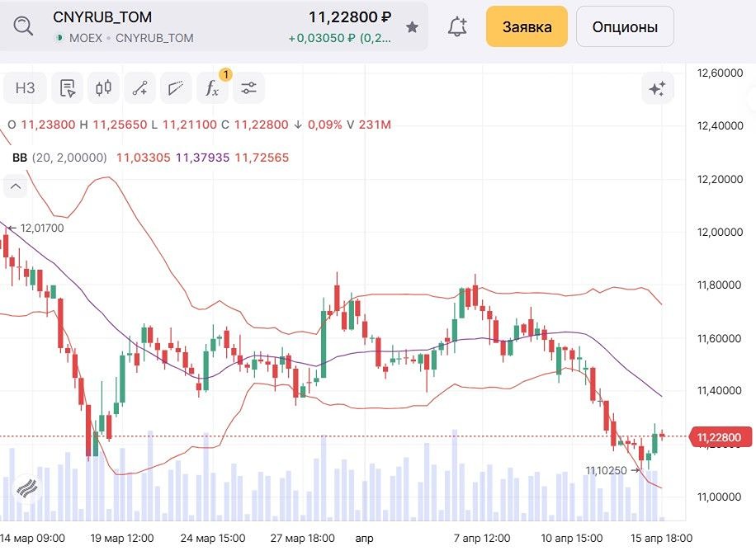Viewport: 756px width, 551px height.
Task: Click the 15 апр 18:00 time axis label
Action: point(662,538)
